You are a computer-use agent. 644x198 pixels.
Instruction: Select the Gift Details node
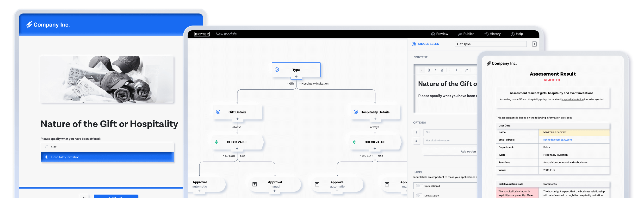[x=237, y=112]
